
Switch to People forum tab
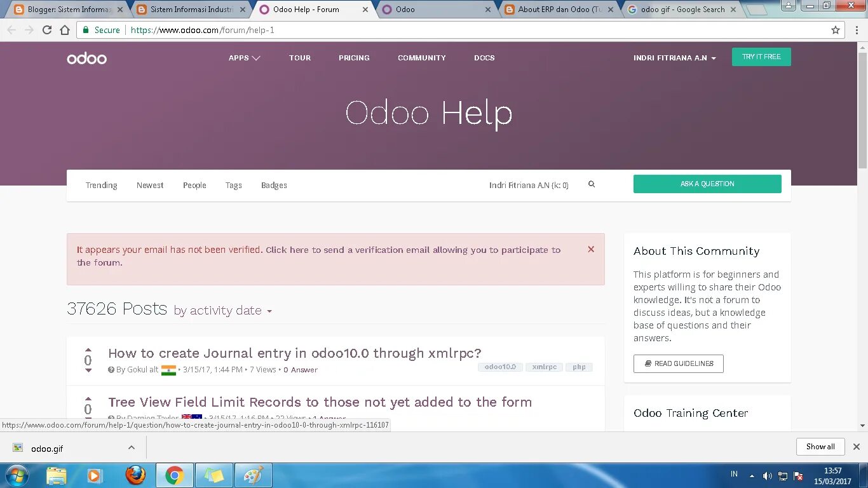[194, 186]
